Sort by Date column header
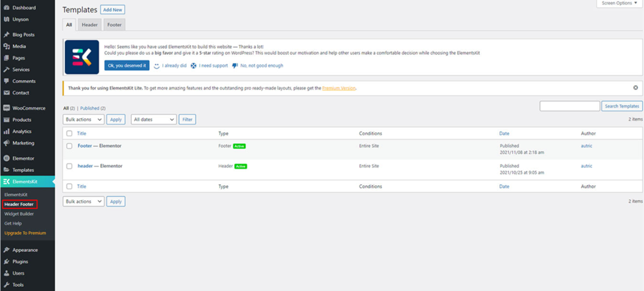Screen dimensions: 644x291 [504, 134]
